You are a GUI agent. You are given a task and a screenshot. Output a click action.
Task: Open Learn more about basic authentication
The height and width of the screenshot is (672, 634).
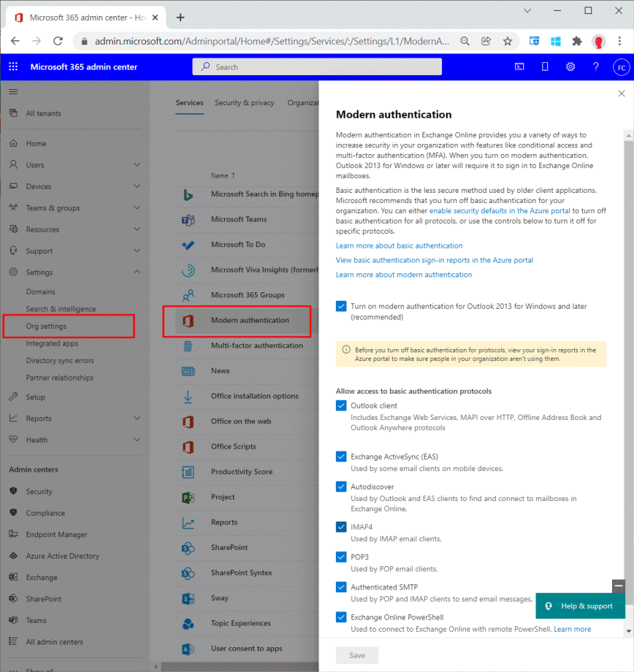point(399,245)
